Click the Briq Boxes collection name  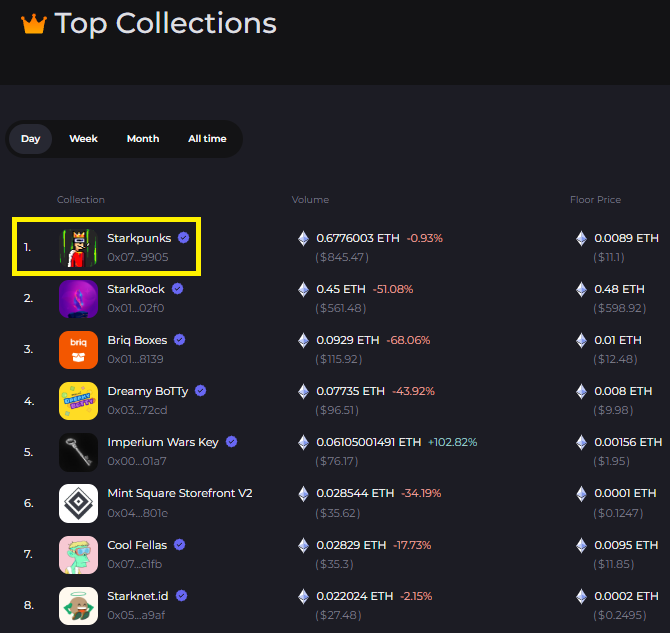tap(137, 340)
